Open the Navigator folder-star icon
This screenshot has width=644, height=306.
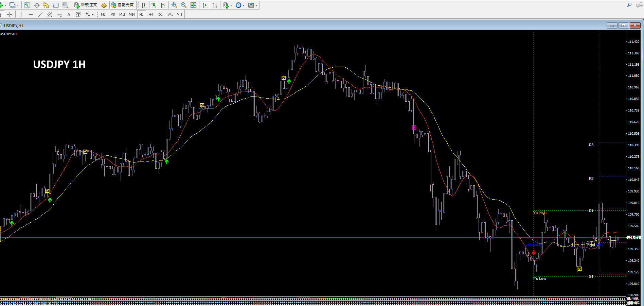coord(46,5)
